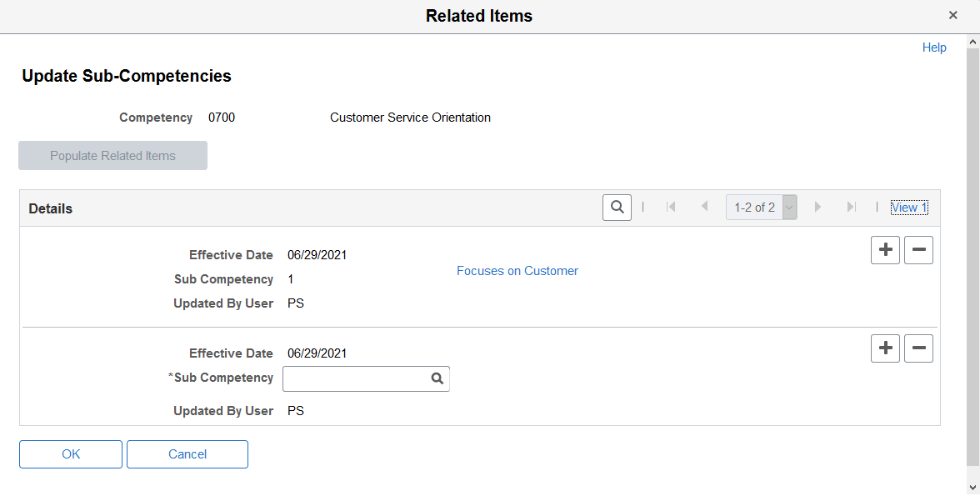Click the Find search icon in Details header
Screen dimensions: 980x496
coord(616,208)
